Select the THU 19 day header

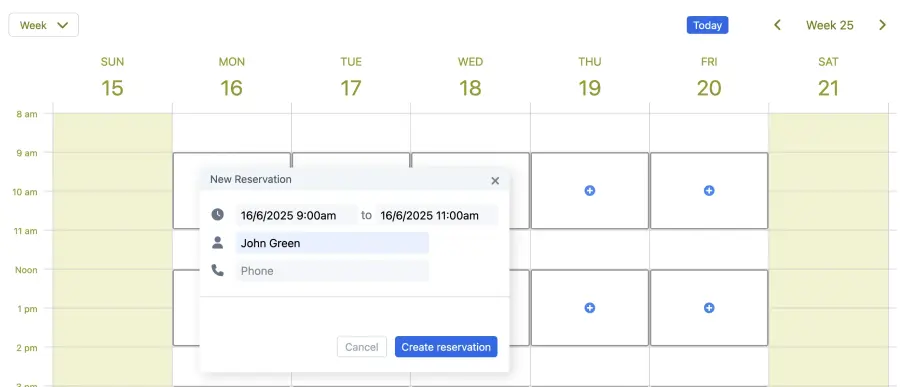click(x=589, y=78)
